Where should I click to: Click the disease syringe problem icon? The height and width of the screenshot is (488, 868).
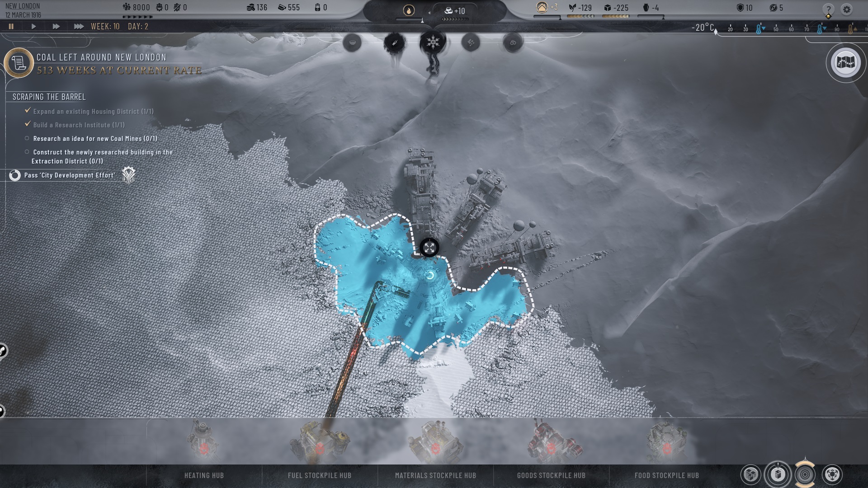click(x=394, y=43)
